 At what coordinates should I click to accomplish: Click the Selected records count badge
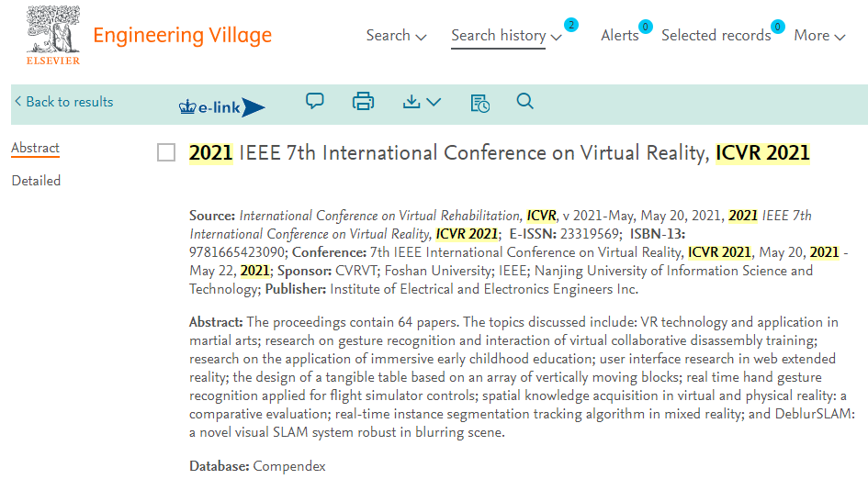(x=777, y=27)
